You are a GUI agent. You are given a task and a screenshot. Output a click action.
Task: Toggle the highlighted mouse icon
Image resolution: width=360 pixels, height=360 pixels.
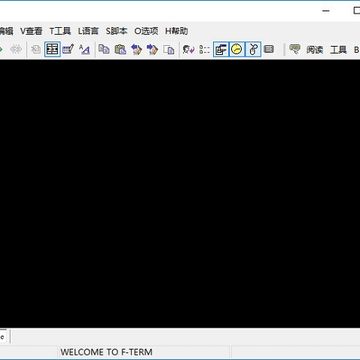click(x=253, y=50)
